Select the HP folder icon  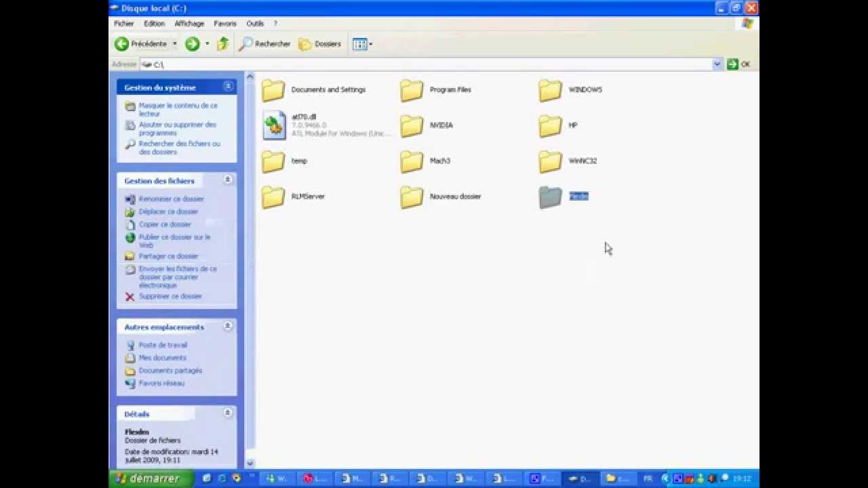551,125
